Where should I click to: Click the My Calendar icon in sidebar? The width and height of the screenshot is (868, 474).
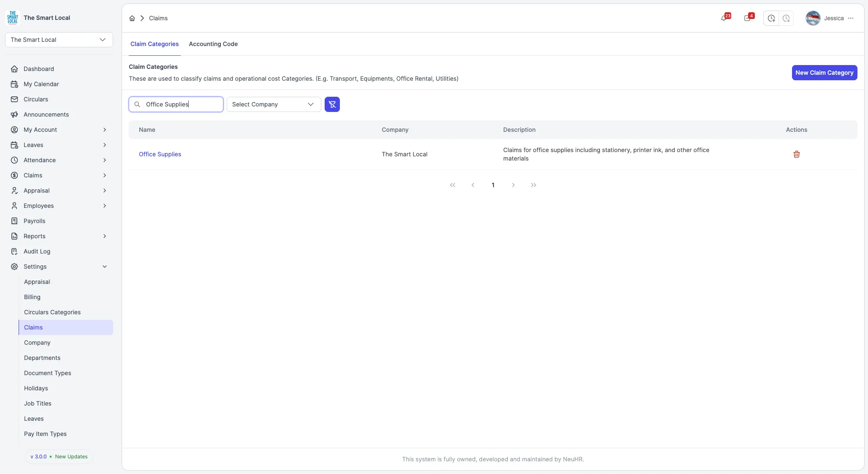[14, 84]
